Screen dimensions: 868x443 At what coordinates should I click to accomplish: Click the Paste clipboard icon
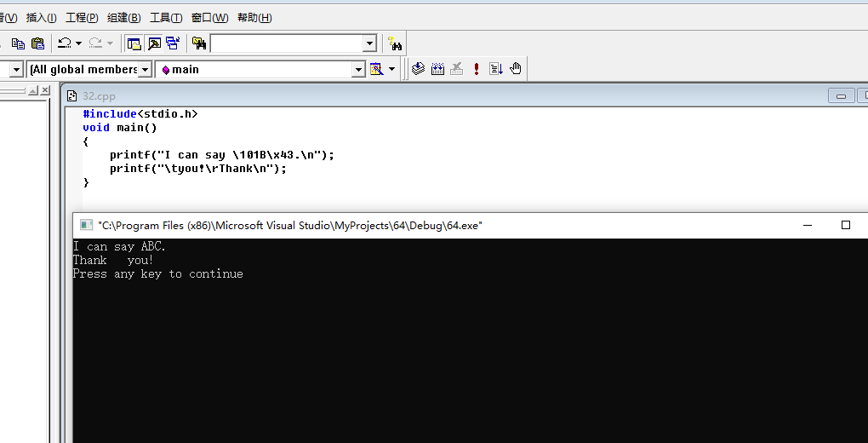(37, 43)
